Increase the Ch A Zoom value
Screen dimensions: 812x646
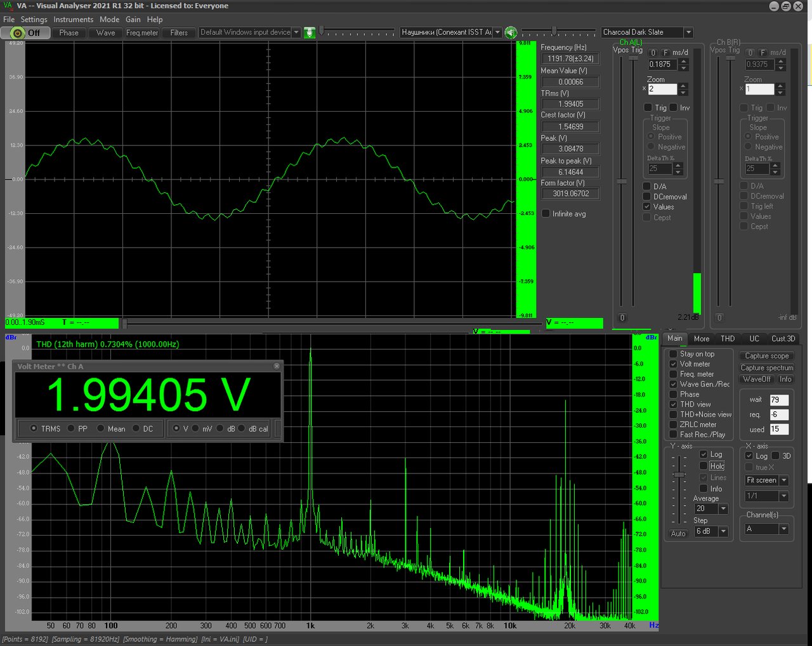(x=683, y=86)
